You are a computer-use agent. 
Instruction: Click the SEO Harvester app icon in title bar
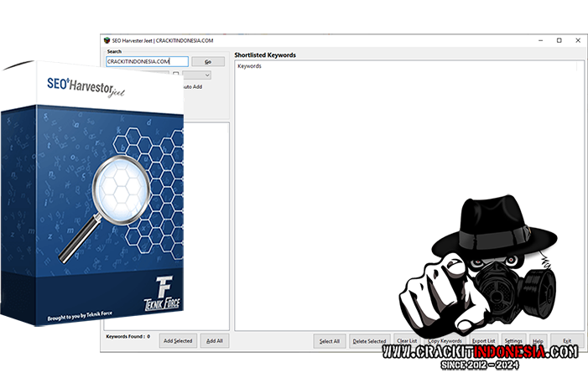[x=106, y=40]
